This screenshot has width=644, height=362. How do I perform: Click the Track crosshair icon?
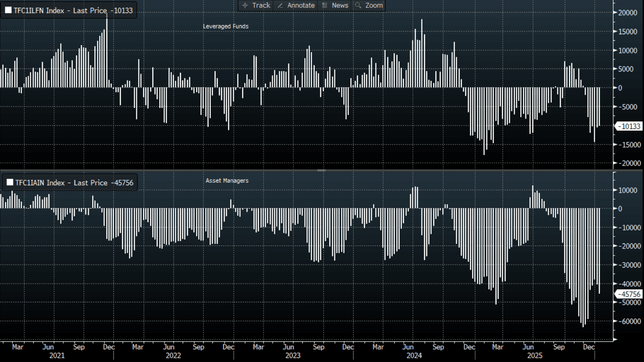coord(245,6)
